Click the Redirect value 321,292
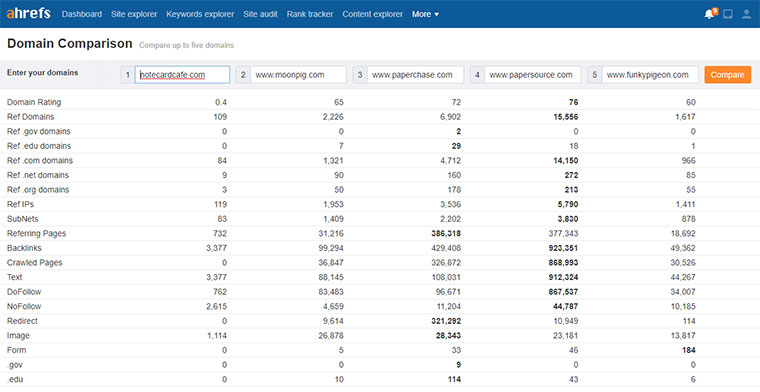 point(446,321)
